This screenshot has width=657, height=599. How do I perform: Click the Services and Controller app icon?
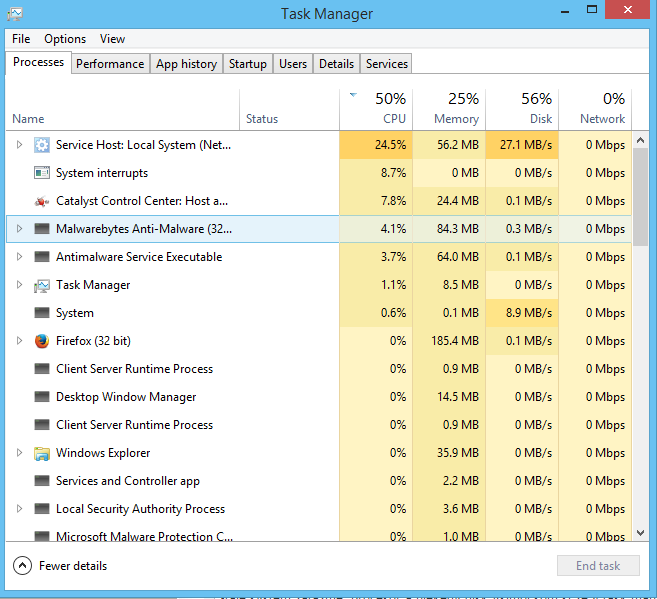click(41, 480)
